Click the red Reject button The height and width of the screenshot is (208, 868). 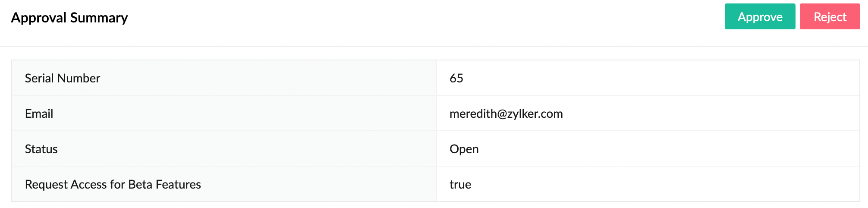[x=830, y=17]
